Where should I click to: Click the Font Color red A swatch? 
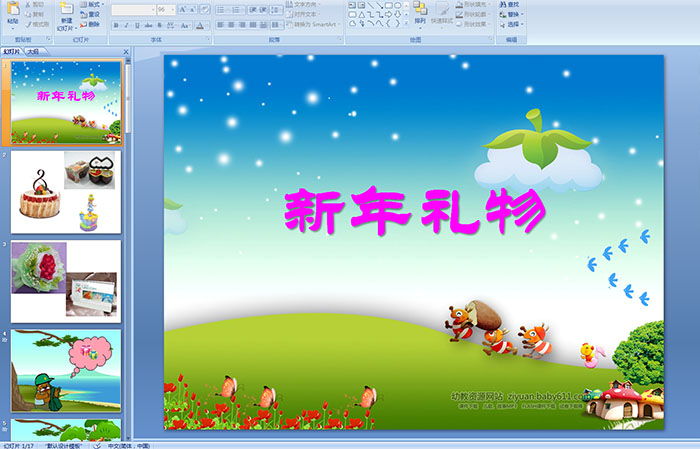point(200,25)
